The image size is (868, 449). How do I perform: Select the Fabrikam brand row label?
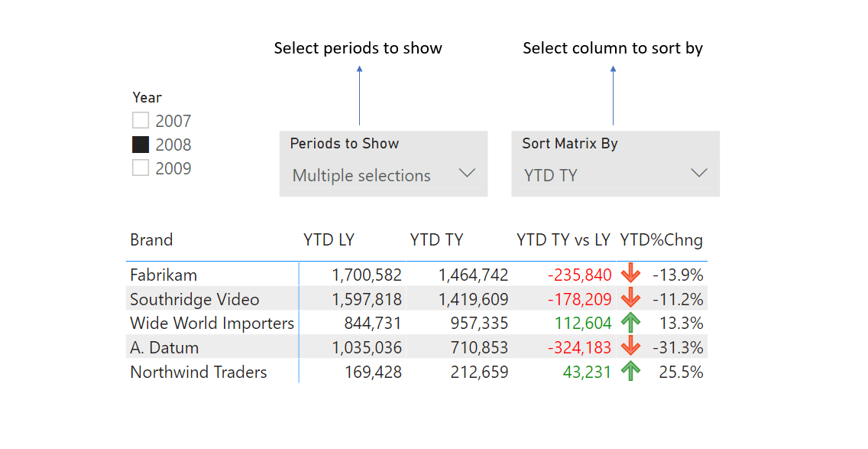(164, 275)
